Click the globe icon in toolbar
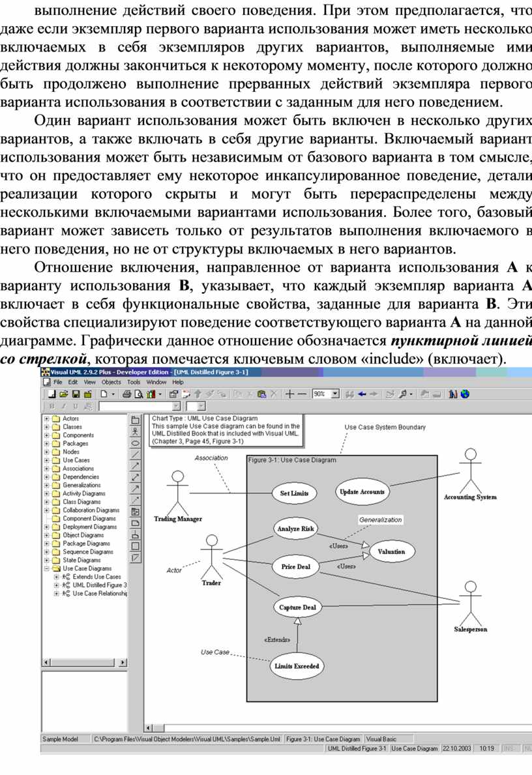 [x=465, y=394]
